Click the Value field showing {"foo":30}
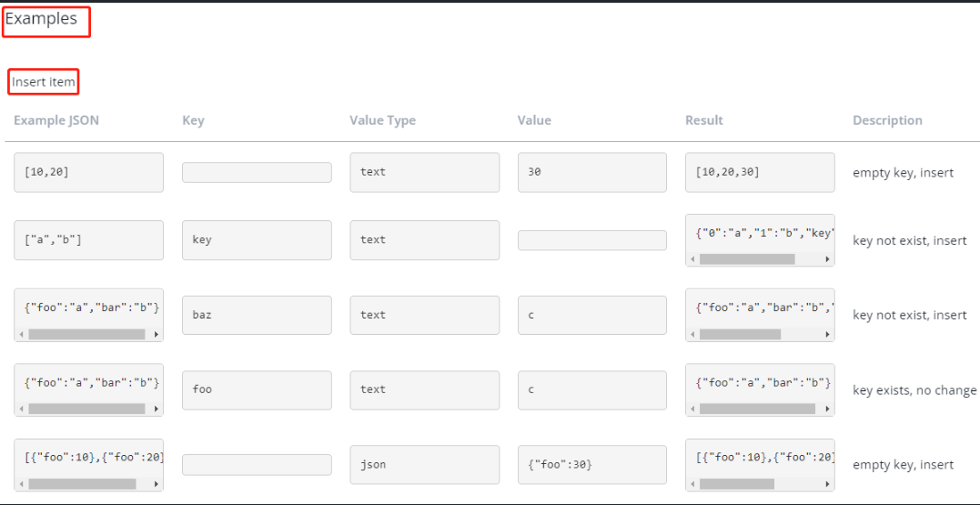 pyautogui.click(x=591, y=464)
